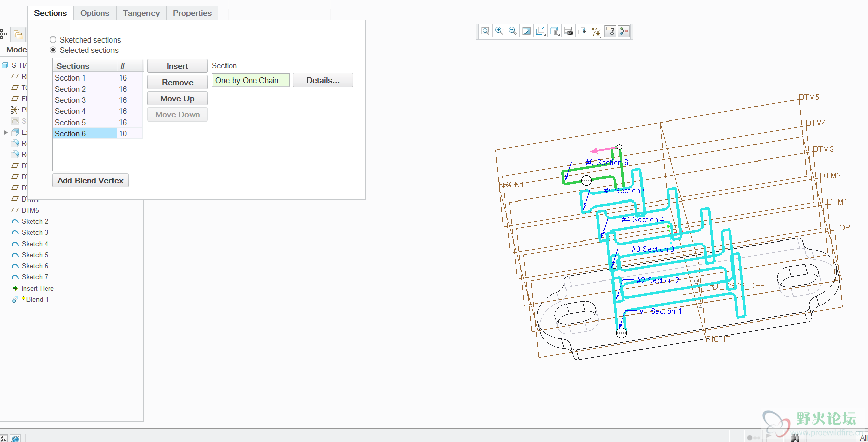Select Blend 1 in the model tree
Screen dimensions: 868x442
(37, 299)
